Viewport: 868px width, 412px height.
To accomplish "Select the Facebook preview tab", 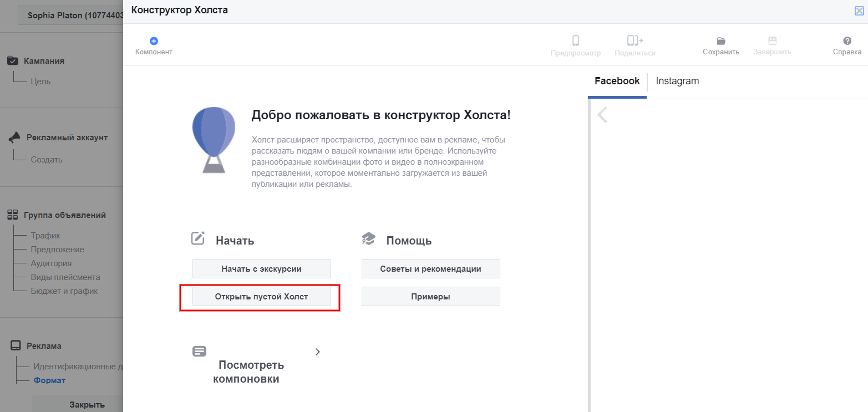I will 617,81.
